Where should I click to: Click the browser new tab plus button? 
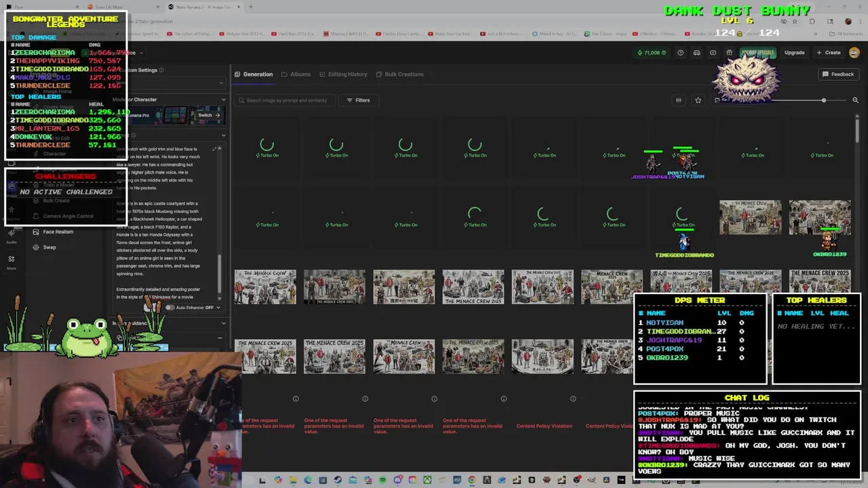250,7
